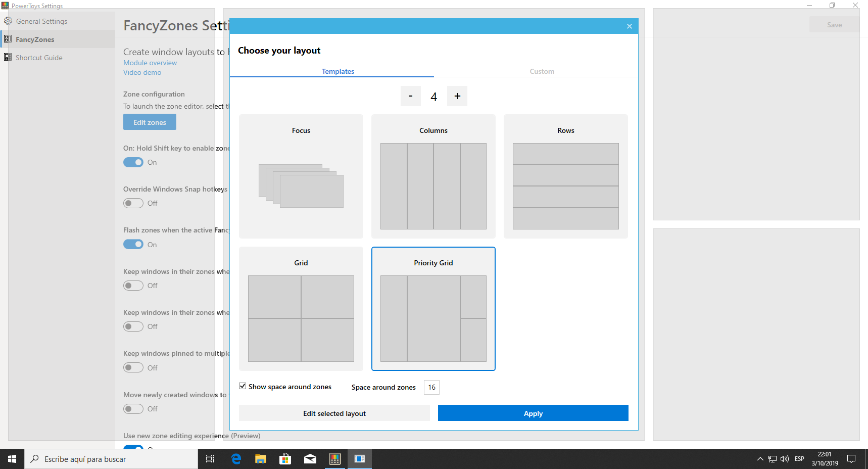Switch to the Custom tab
Image resolution: width=868 pixels, height=469 pixels.
(542, 71)
